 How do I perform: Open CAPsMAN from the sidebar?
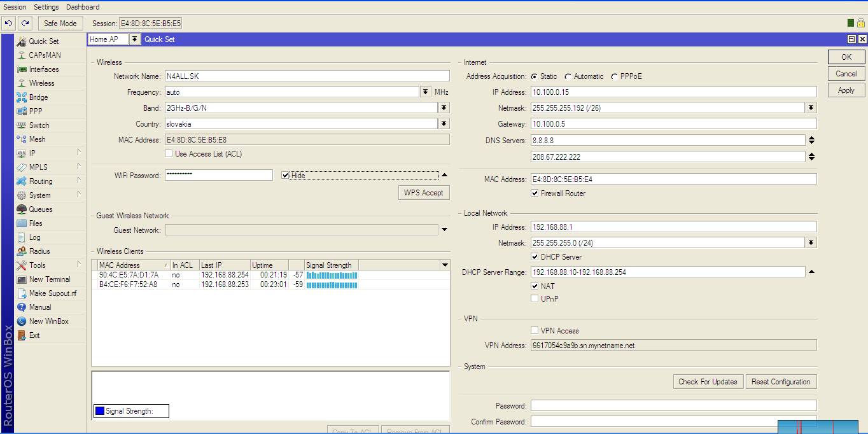[45, 55]
